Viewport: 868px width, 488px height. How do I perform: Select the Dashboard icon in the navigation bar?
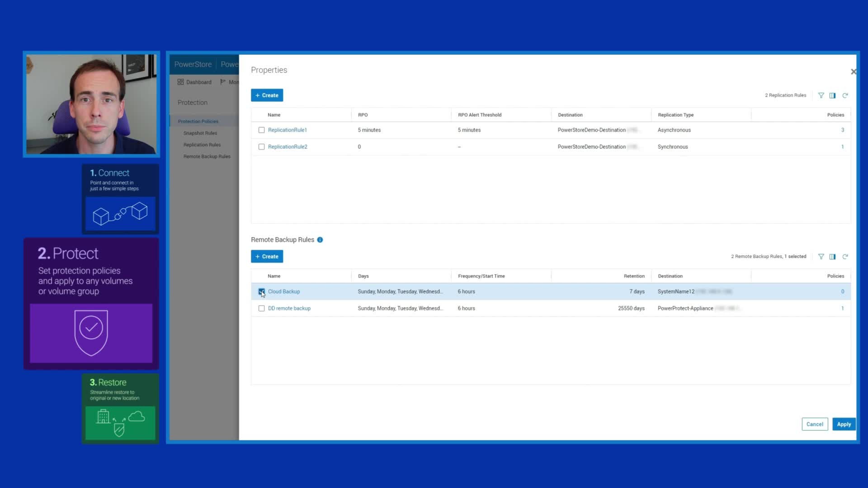(x=181, y=82)
